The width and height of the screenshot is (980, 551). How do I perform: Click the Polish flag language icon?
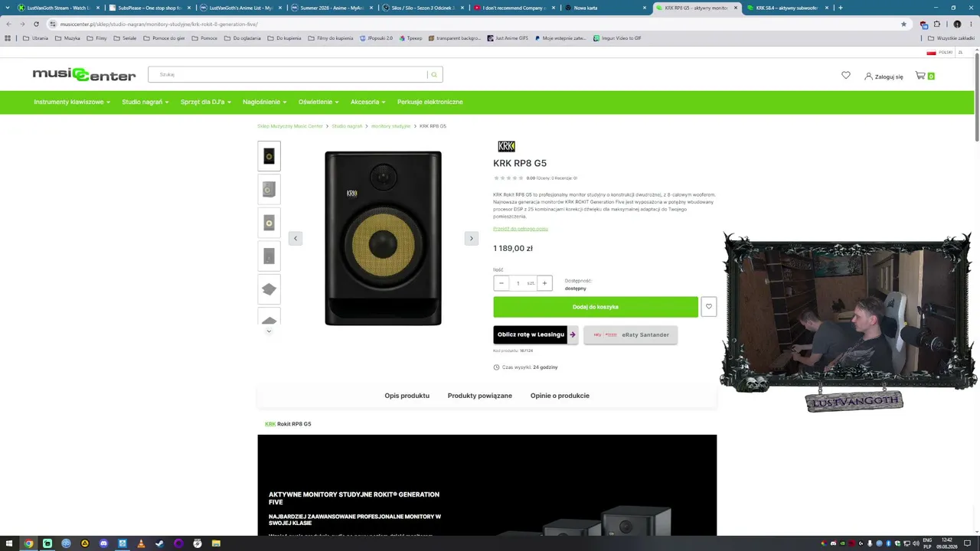931,53
